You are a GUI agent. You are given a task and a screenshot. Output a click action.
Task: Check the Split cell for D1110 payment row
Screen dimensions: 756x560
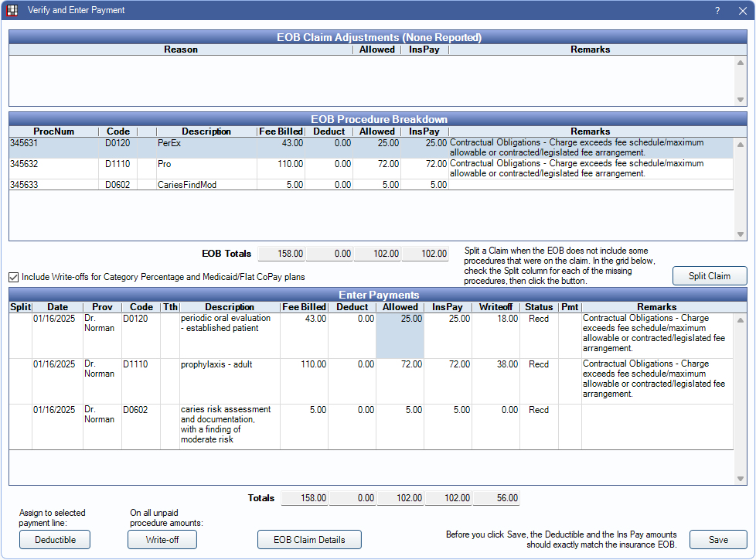(20, 381)
